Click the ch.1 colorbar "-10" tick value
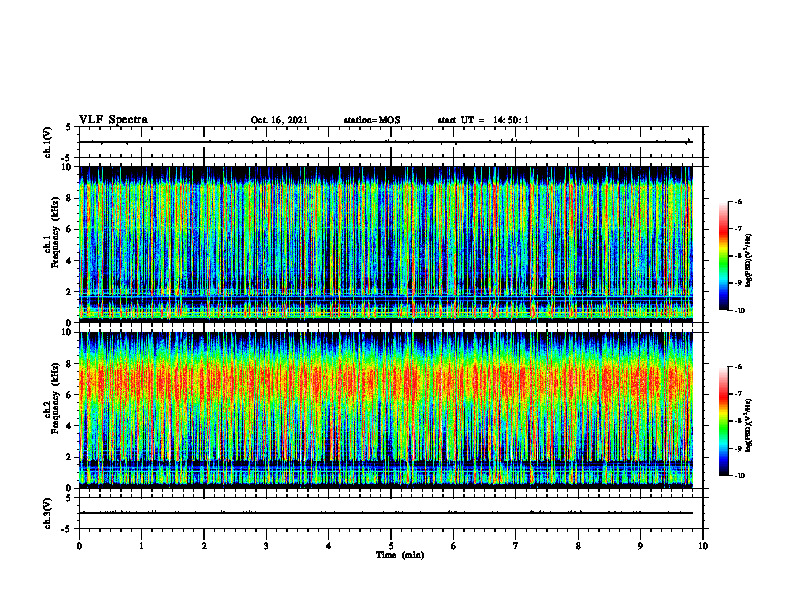The height and width of the screenshot is (612, 792). [x=739, y=311]
